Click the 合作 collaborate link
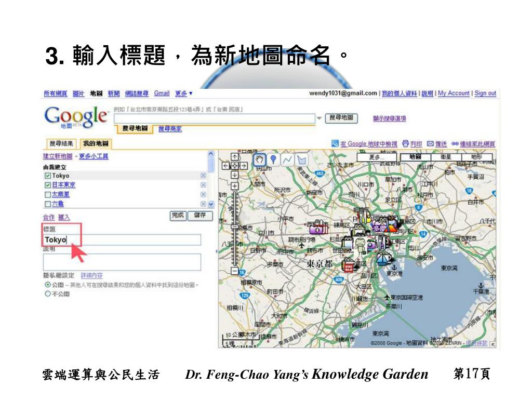The image size is (532, 399). [48, 218]
